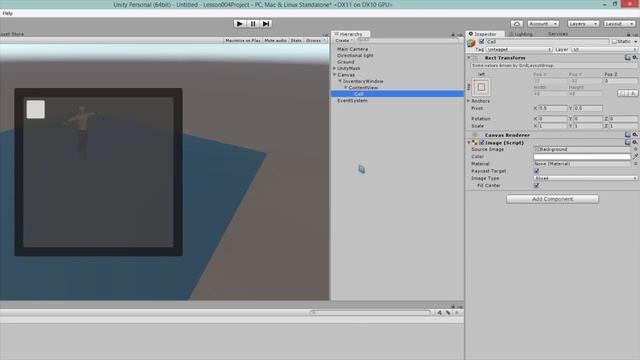
Task: Select EventSystem in the Hierarchy
Action: pyautogui.click(x=352, y=100)
